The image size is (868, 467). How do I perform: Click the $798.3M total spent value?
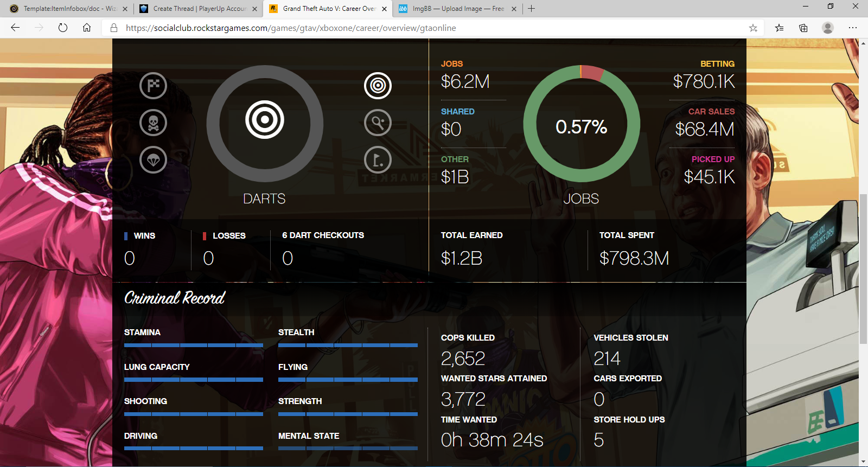click(634, 258)
